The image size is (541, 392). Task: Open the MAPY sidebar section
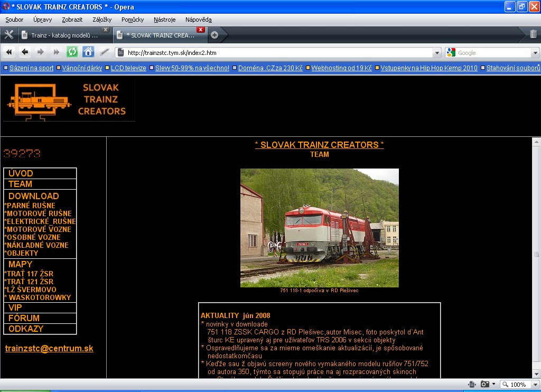[x=21, y=264]
